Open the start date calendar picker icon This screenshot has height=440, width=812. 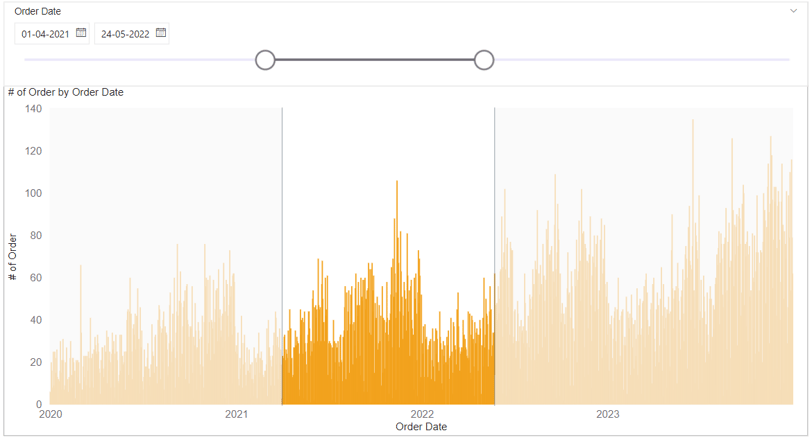pos(81,33)
